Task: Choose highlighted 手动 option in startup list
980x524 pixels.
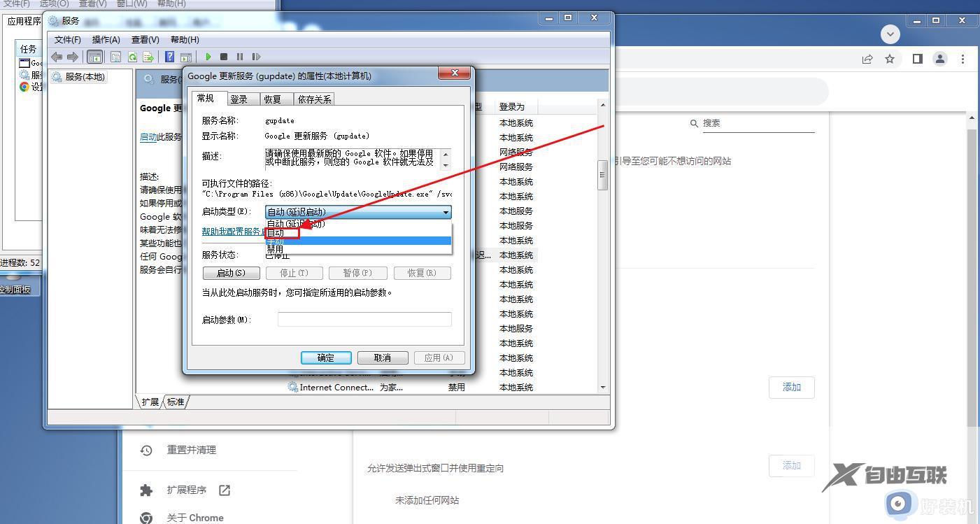Action: (x=358, y=241)
